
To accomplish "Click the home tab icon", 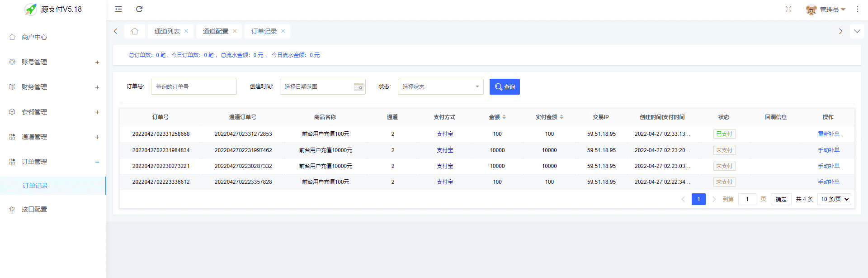I will (135, 31).
